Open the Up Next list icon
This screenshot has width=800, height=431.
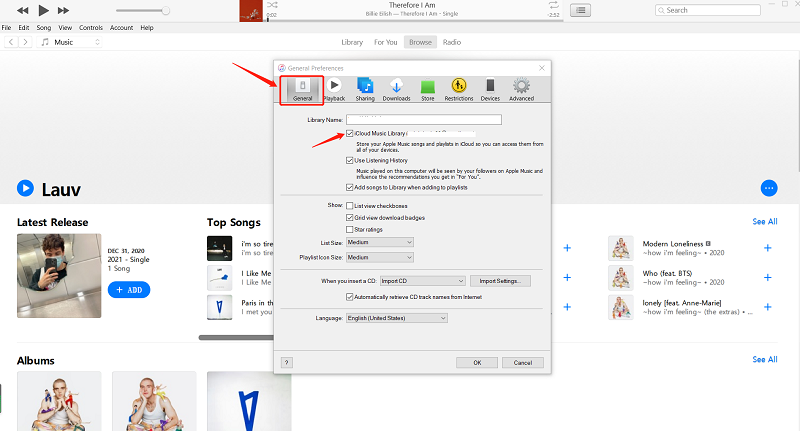(580, 10)
